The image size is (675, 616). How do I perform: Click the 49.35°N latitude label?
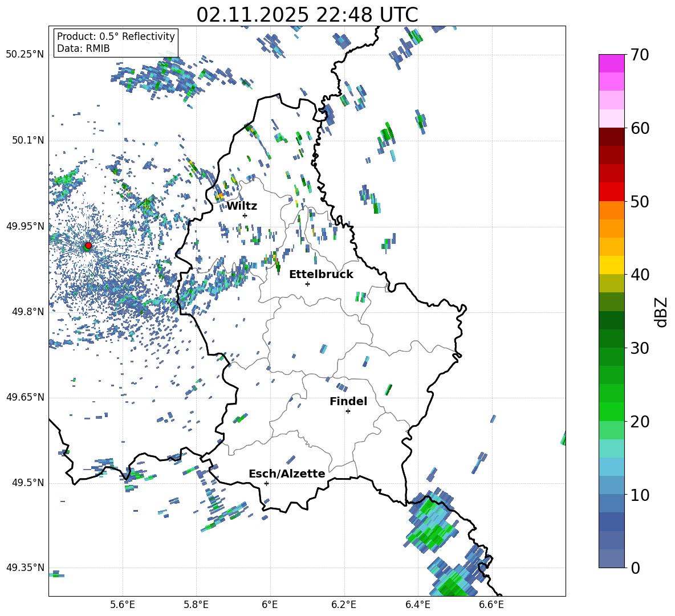point(25,568)
